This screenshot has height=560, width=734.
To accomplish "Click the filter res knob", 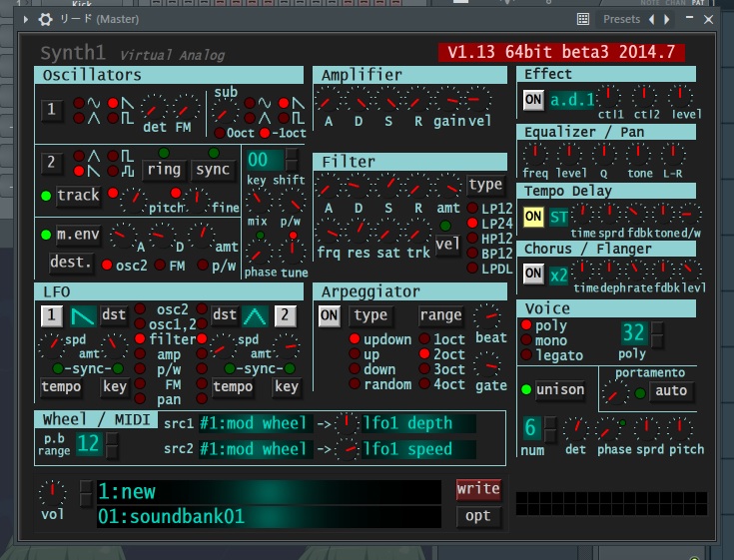I will (359, 232).
